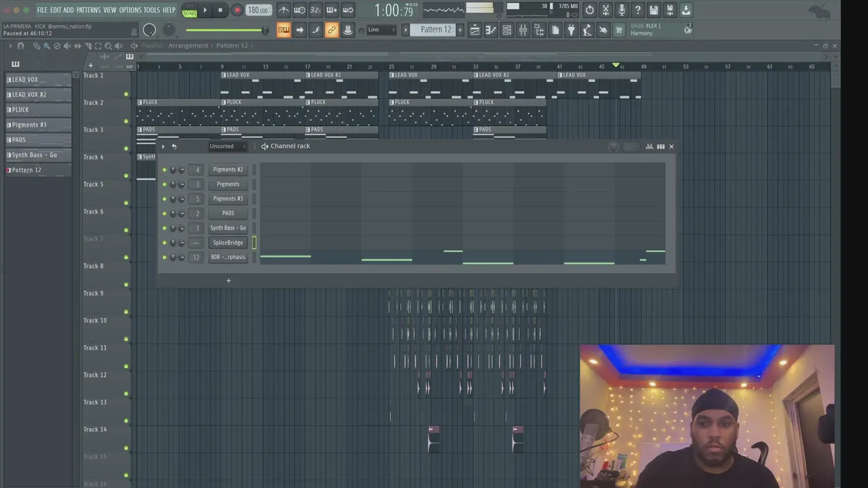Open the Playlist view icon

pyautogui.click(x=475, y=30)
